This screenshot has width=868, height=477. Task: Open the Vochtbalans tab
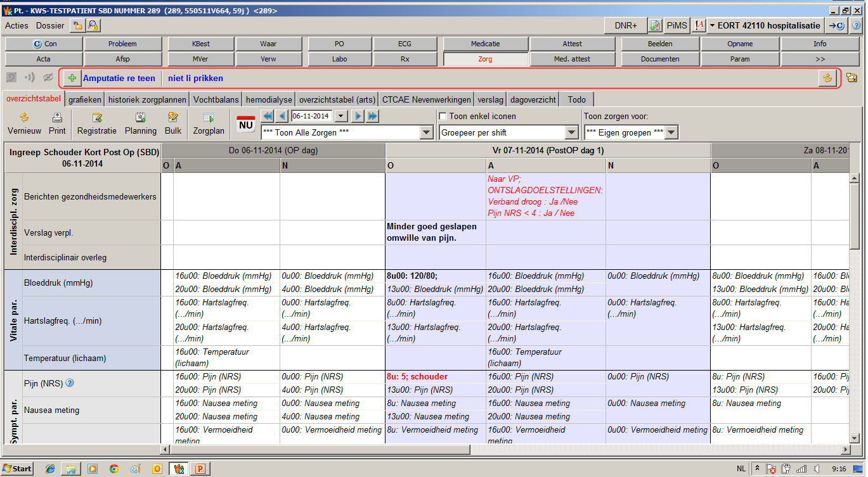[x=216, y=99]
